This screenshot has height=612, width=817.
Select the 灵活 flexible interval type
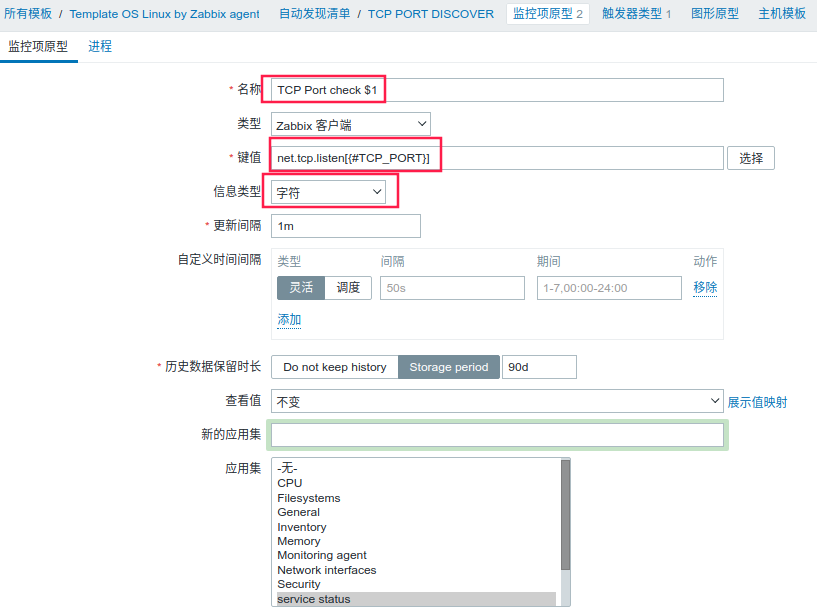click(x=300, y=287)
